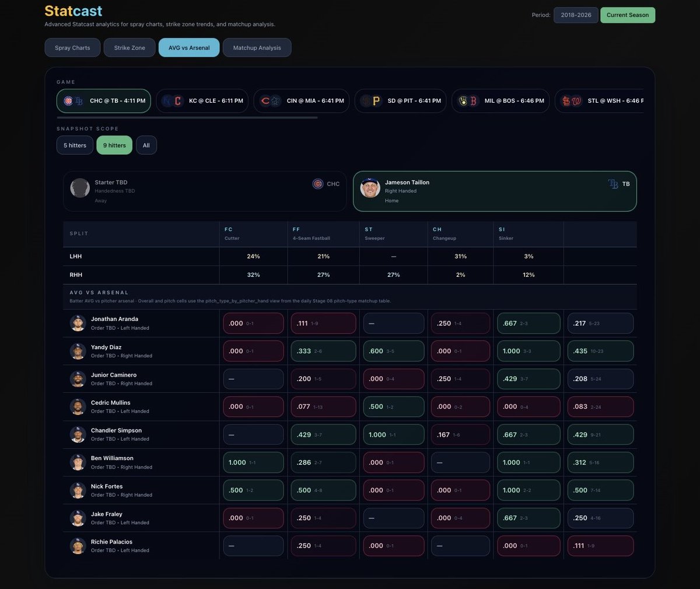Click the Reds logo in the game selector

tap(265, 101)
